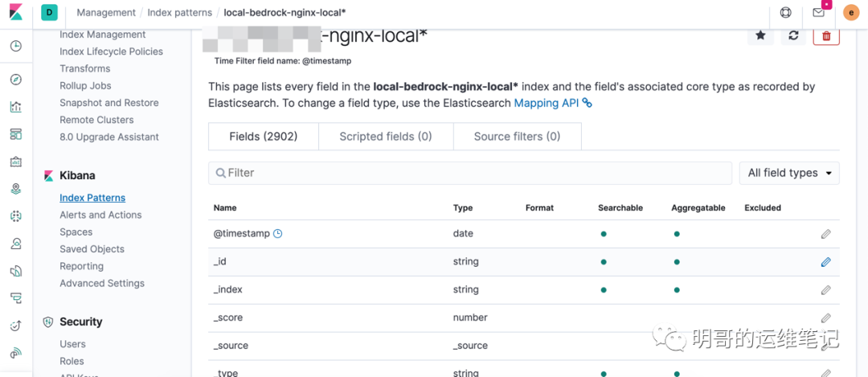Open Reporting in sidebar
Viewport: 868px width, 377px height.
pyautogui.click(x=81, y=266)
